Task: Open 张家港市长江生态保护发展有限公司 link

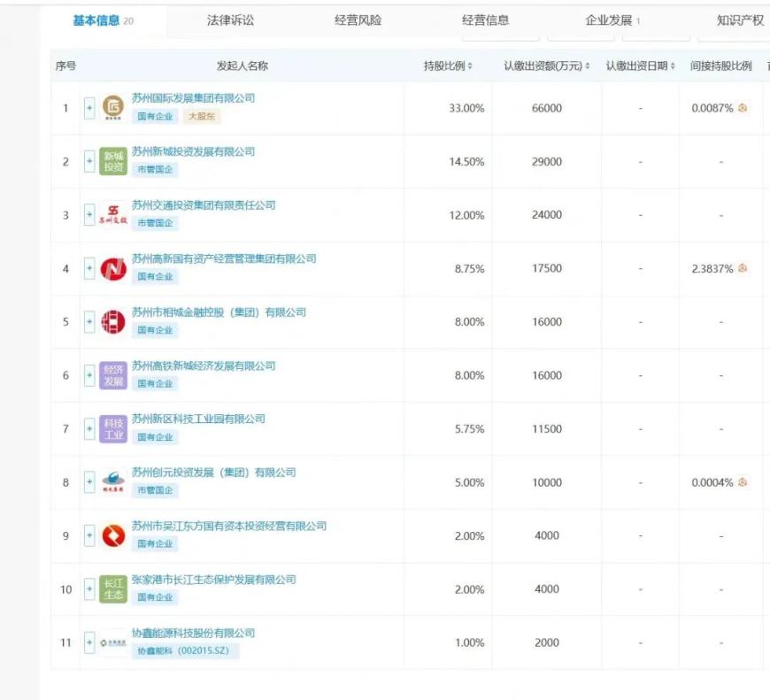Action: [213, 580]
